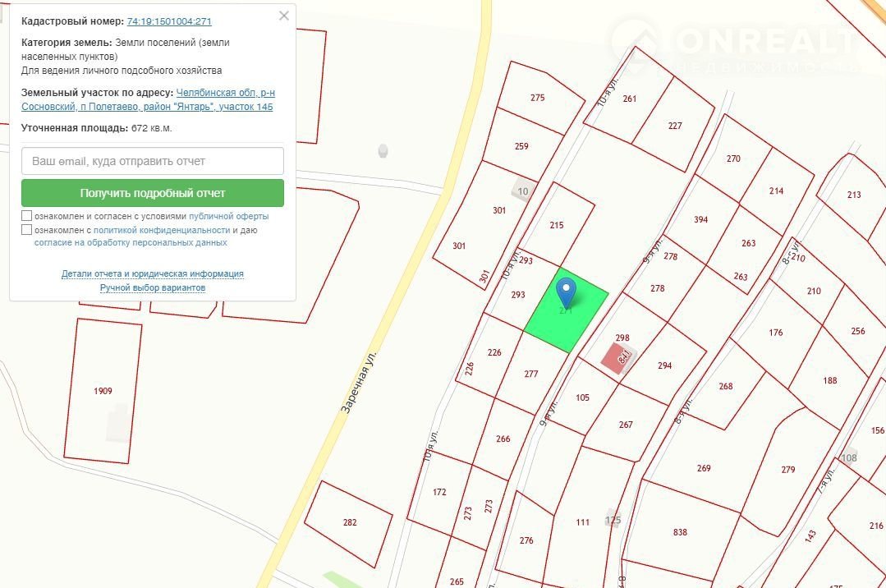Close the cadastral info popup
The height and width of the screenshot is (588, 886).
point(284,16)
